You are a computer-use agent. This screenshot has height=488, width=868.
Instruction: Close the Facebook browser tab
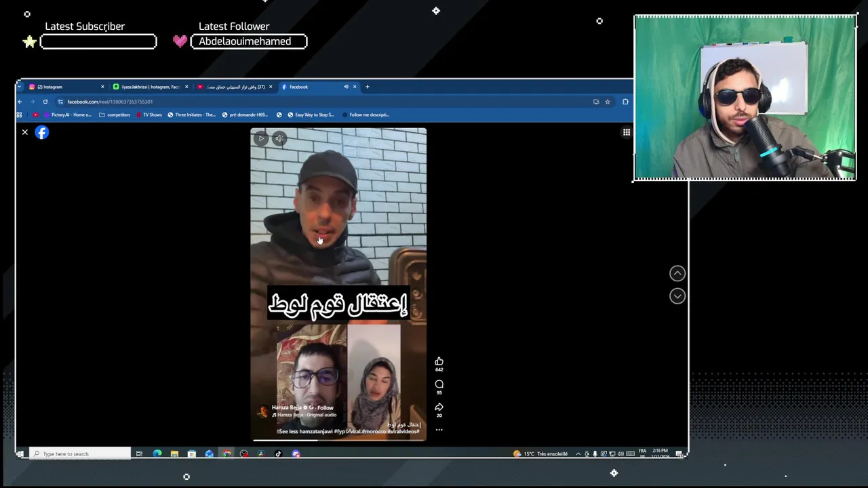point(354,87)
